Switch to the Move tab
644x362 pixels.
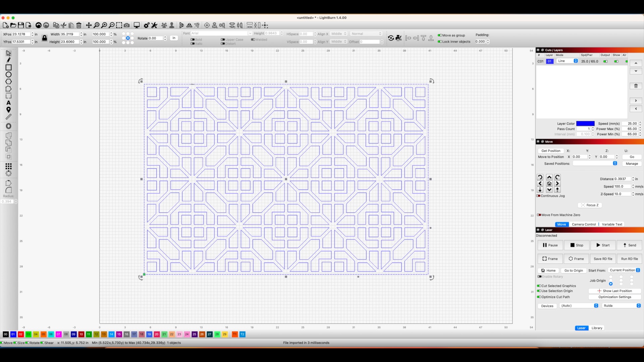pyautogui.click(x=561, y=224)
